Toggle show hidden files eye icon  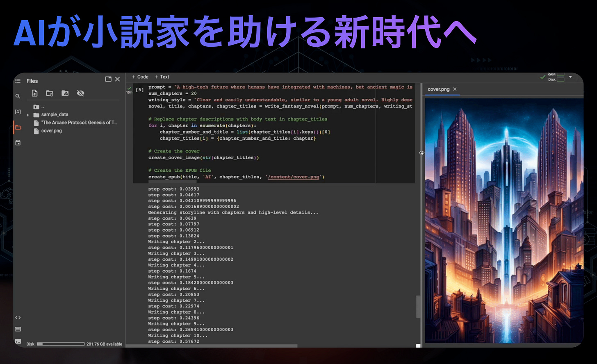tap(80, 93)
